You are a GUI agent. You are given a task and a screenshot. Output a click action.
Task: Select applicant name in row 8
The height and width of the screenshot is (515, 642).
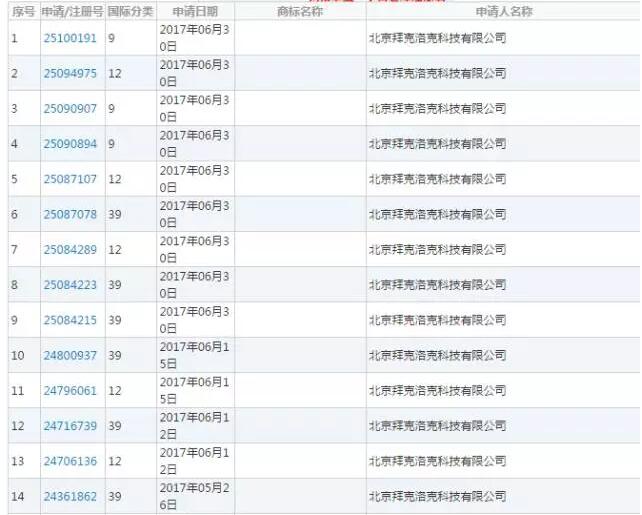(x=438, y=285)
